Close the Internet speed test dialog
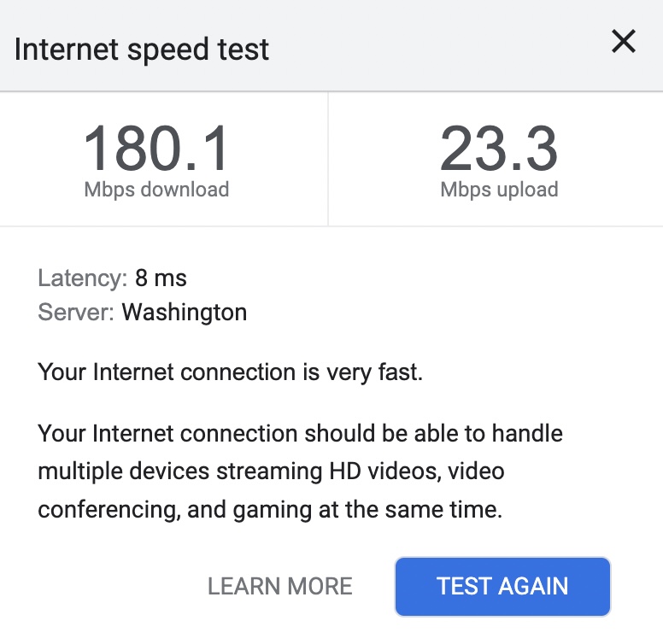This screenshot has height=644, width=663. [x=624, y=41]
